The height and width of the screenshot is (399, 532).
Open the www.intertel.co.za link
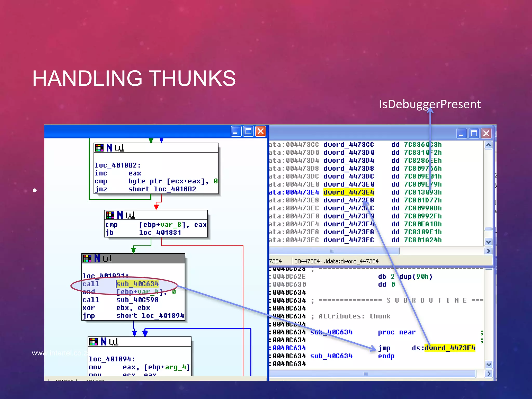click(61, 353)
